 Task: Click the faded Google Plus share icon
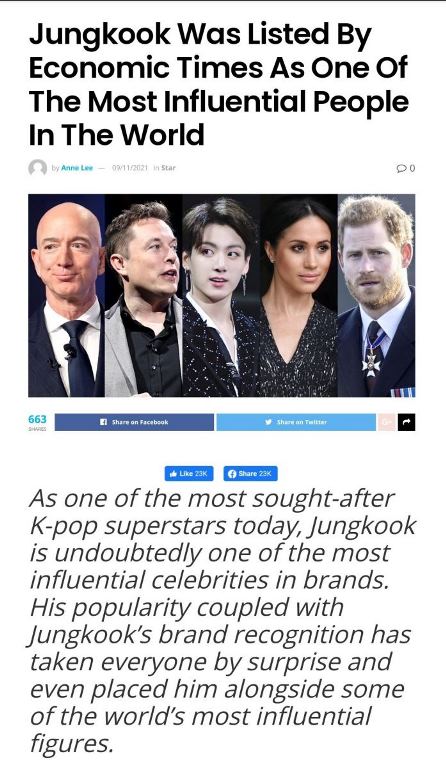click(386, 422)
